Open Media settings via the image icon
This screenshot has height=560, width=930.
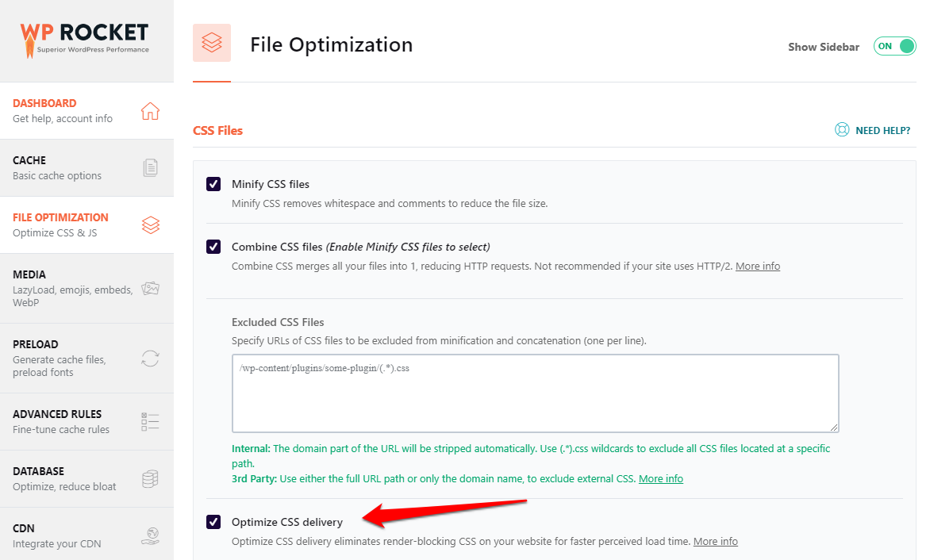coord(150,288)
